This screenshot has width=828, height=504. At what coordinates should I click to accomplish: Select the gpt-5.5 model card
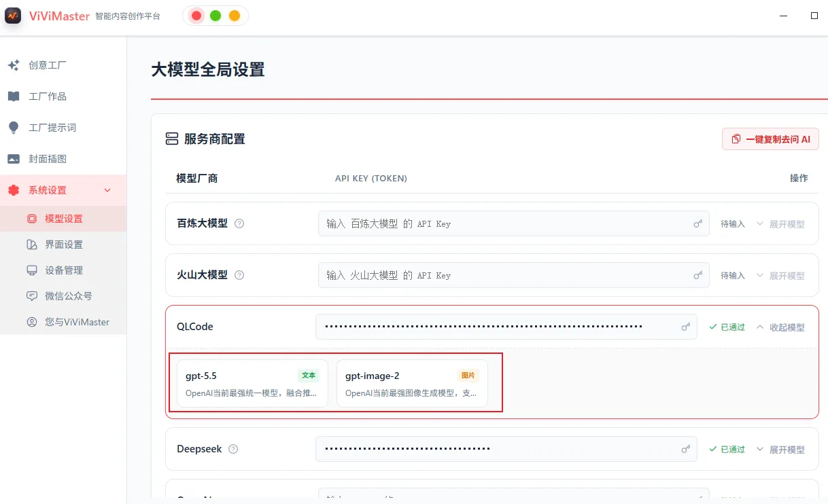click(x=252, y=384)
